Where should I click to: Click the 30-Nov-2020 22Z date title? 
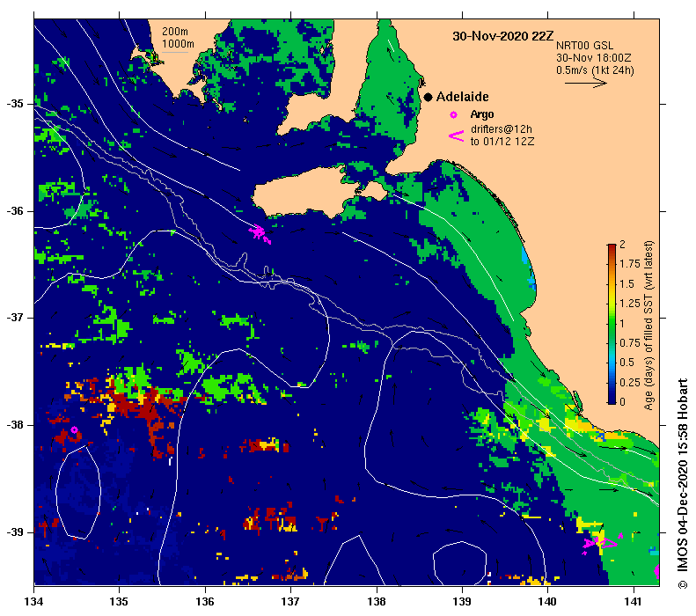(503, 36)
